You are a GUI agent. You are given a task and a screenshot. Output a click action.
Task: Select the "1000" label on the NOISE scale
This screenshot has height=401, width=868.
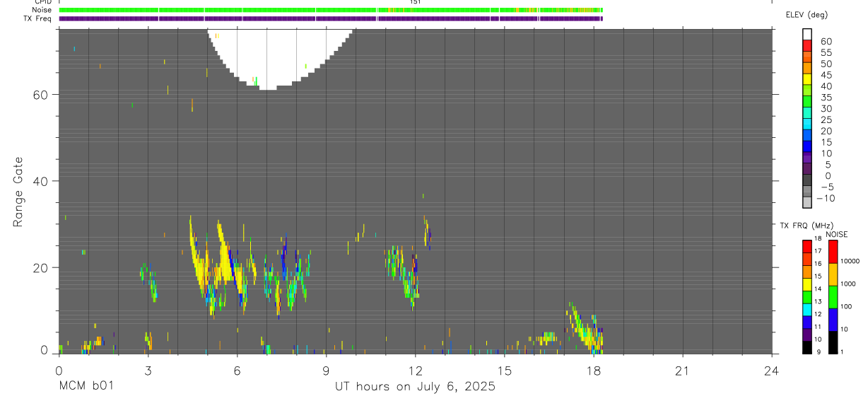tap(848, 284)
